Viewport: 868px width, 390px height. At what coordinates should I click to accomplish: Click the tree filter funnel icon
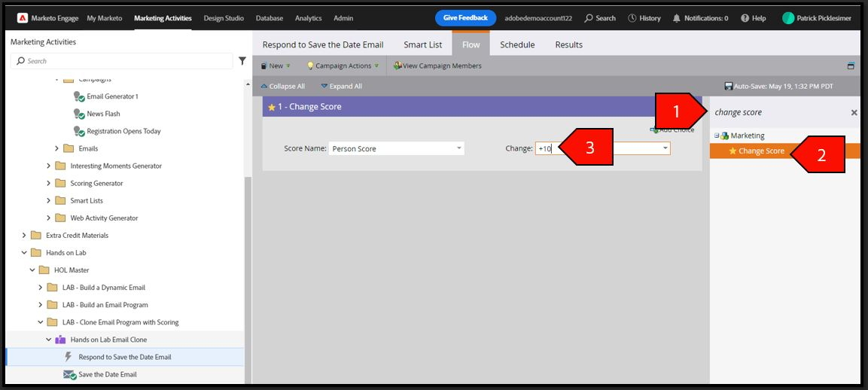tap(242, 61)
